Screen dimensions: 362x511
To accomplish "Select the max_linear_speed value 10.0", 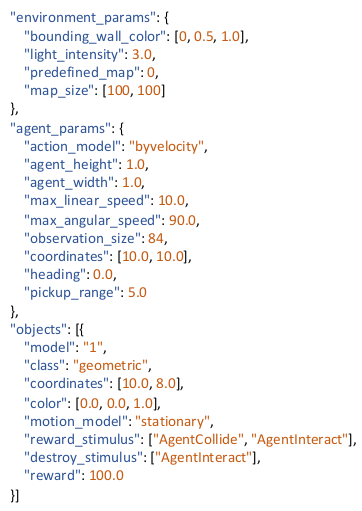I will (x=171, y=201).
